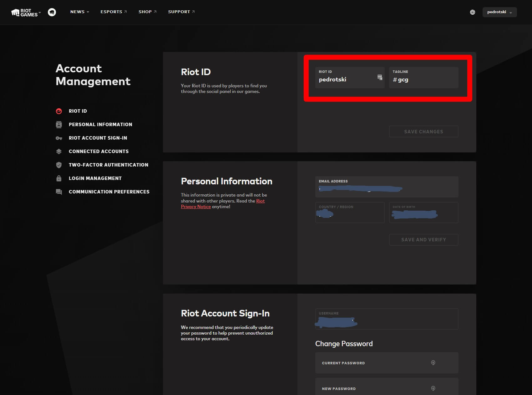Expand the dropdown arrow beside Riot Games logo
Viewport: 532px width, 395px height.
tap(40, 12)
